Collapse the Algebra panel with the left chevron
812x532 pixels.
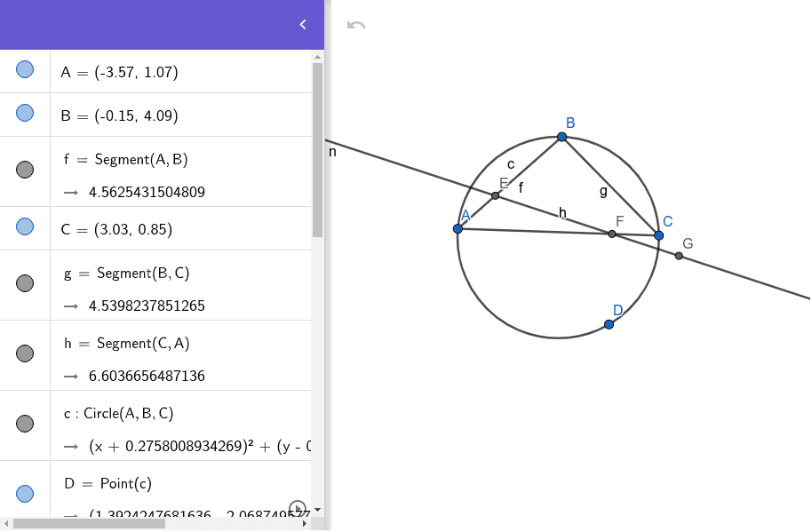tap(301, 25)
